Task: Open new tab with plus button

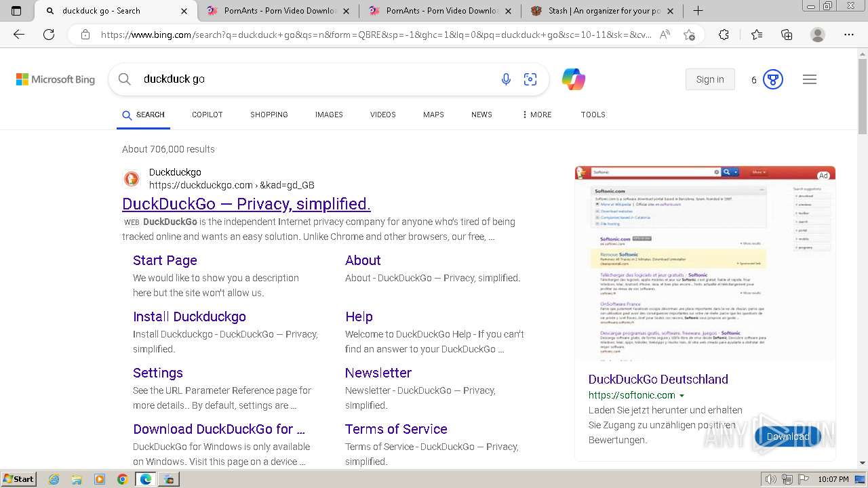Action: click(x=698, y=11)
